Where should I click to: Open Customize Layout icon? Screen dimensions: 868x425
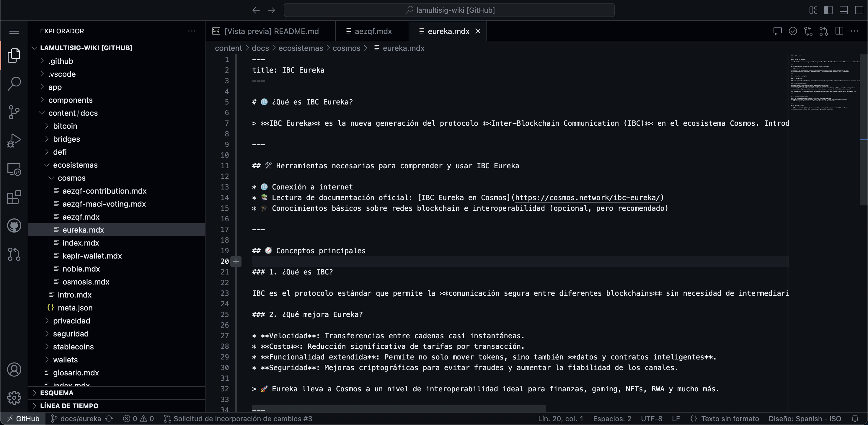(813, 10)
